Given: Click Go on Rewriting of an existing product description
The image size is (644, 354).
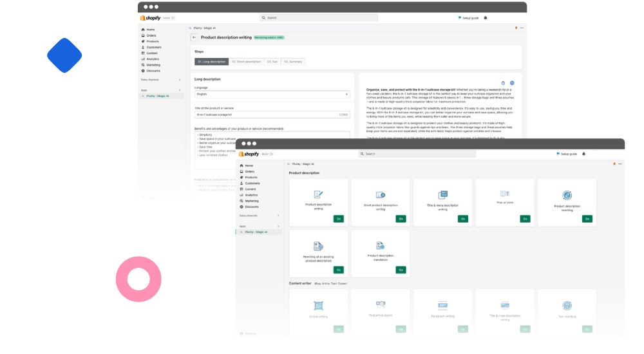Looking at the screenshot, I should (x=339, y=270).
